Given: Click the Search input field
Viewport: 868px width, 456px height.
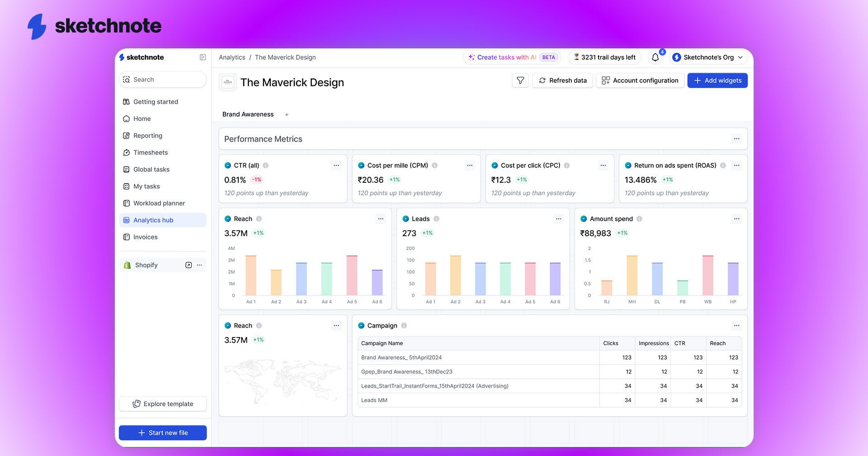Looking at the screenshot, I should pos(163,80).
